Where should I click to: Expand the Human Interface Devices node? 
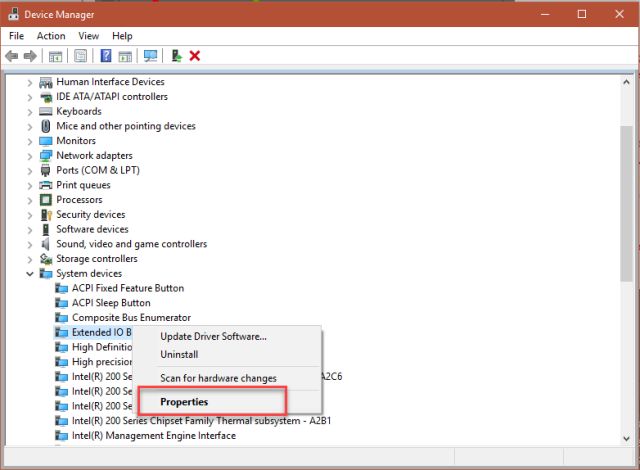click(30, 82)
